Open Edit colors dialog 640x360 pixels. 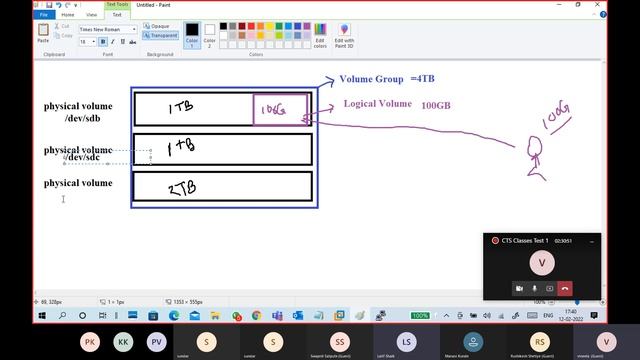tap(320, 36)
